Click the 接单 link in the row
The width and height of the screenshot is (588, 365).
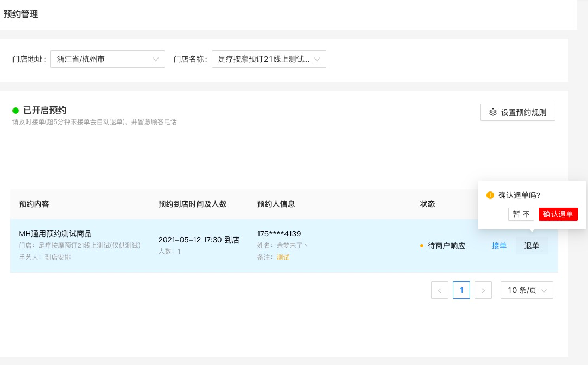click(x=499, y=246)
